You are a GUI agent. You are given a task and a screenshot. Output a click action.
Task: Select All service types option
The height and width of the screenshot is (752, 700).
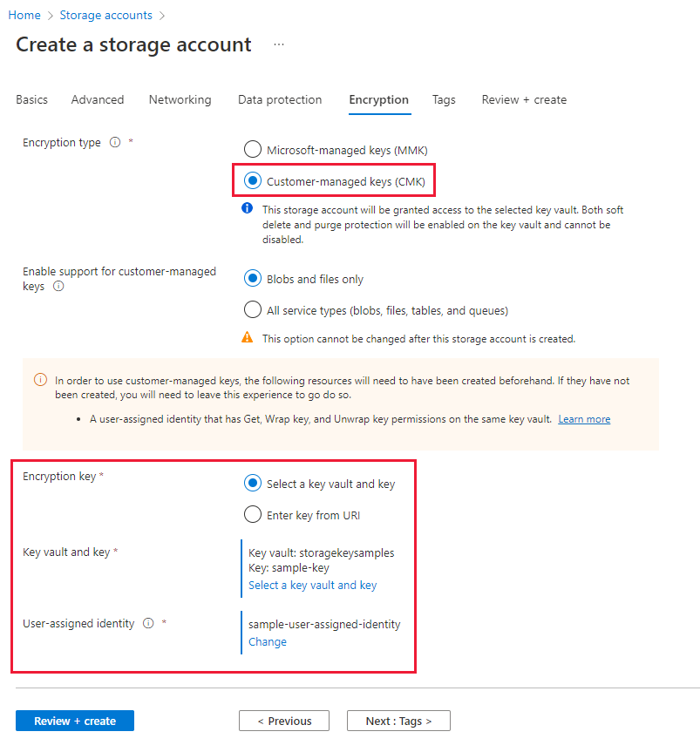click(x=253, y=309)
